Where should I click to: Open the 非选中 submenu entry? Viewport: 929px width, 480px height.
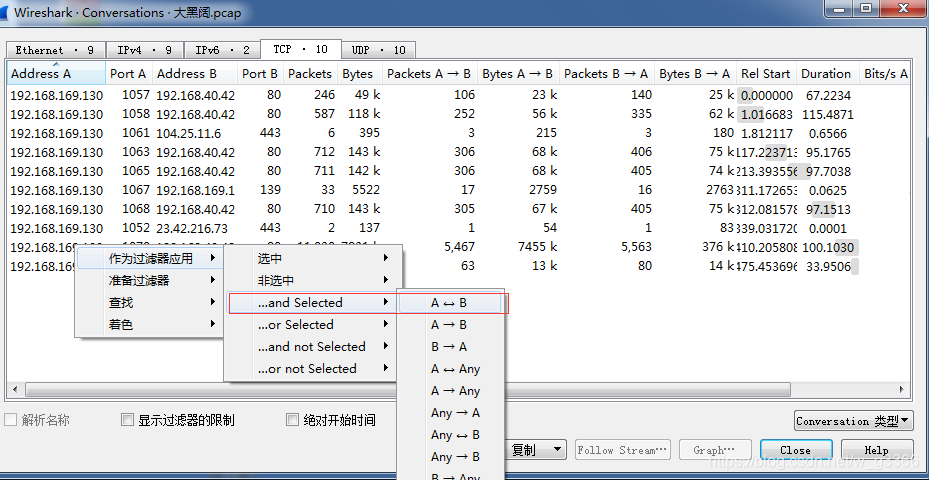[x=310, y=280]
